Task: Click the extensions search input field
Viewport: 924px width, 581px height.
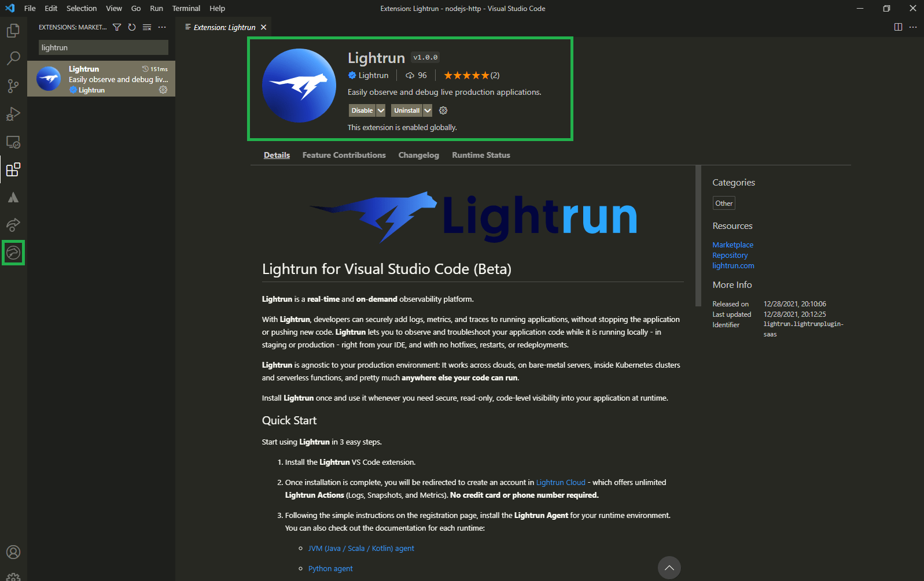Action: [103, 47]
